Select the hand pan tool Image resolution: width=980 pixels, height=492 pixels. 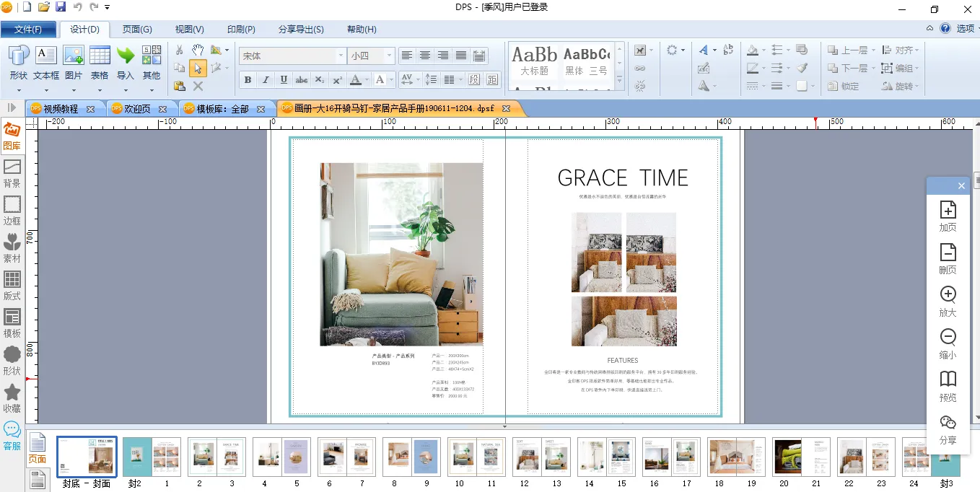click(198, 50)
